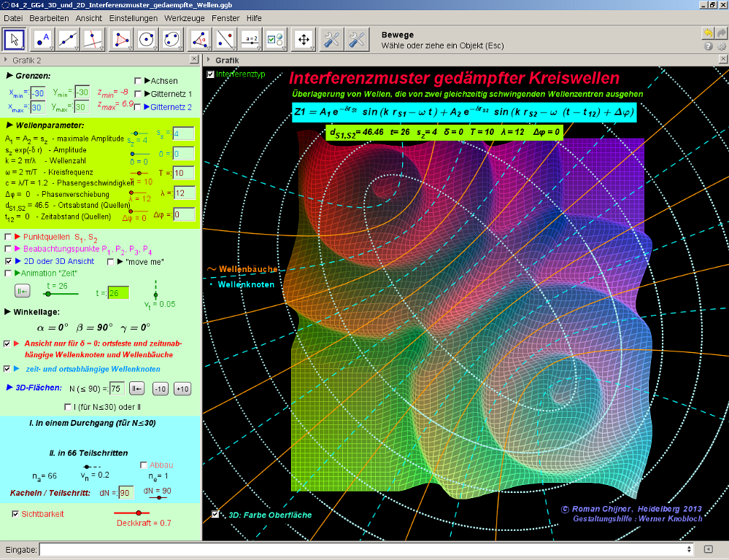
Task: Expand the Grafik panel header triangle
Action: tap(208, 60)
